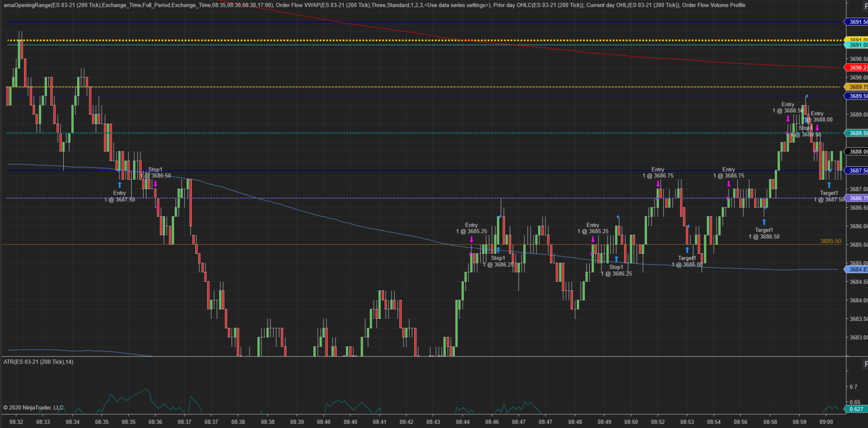Click magenta arrow under 08:49 Entry 3685.25
Image resolution: width=868 pixels, height=428 pixels.
tap(593, 239)
